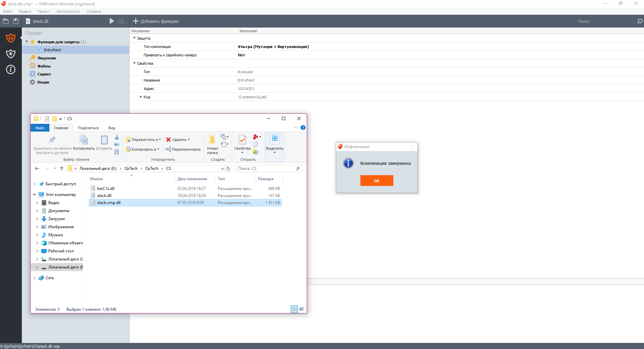The height and width of the screenshot is (349, 644).
Task: Select Опции node in project tree
Action: click(43, 82)
